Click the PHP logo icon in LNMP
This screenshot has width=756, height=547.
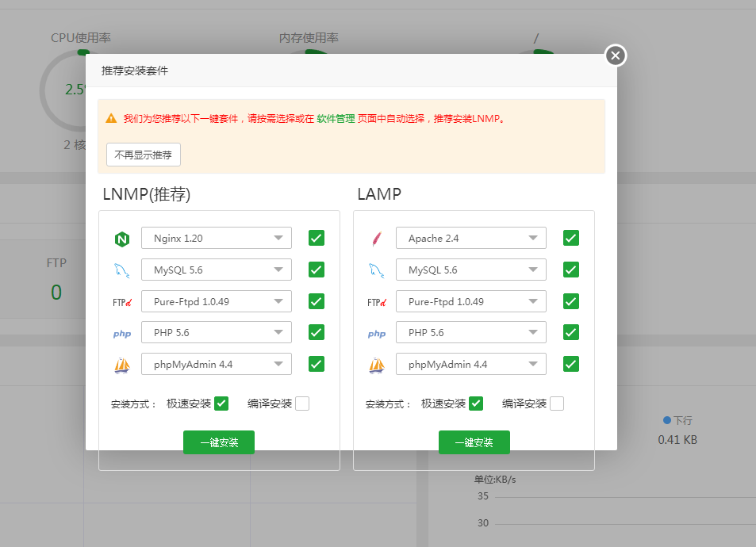pos(122,334)
